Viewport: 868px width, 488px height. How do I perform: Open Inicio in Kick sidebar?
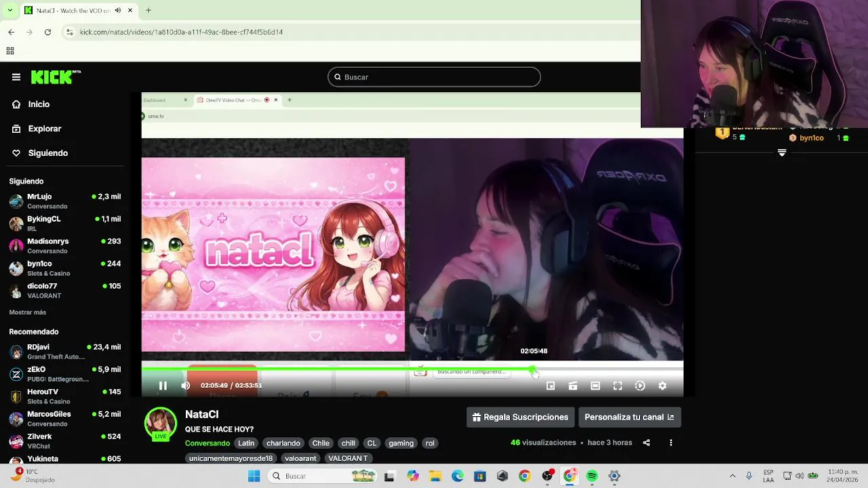(32, 104)
